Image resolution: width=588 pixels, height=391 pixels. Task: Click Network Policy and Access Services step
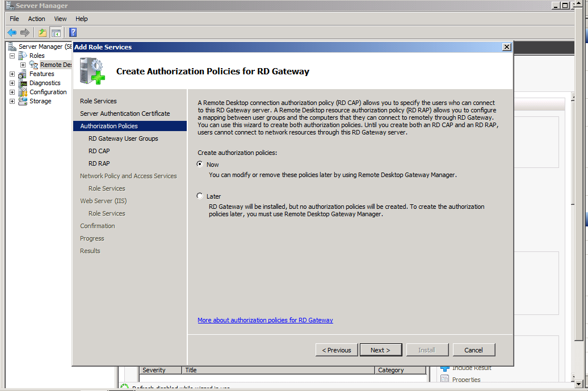(x=128, y=176)
